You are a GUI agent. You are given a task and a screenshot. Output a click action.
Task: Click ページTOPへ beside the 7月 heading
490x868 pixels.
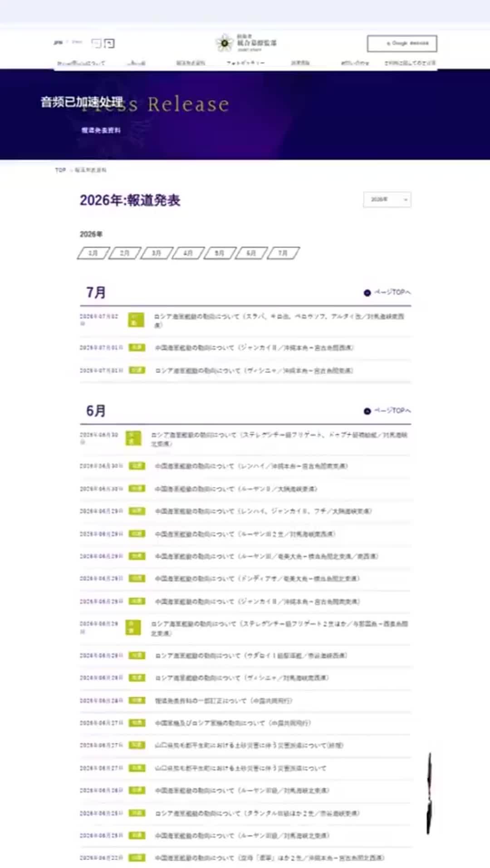(x=387, y=293)
